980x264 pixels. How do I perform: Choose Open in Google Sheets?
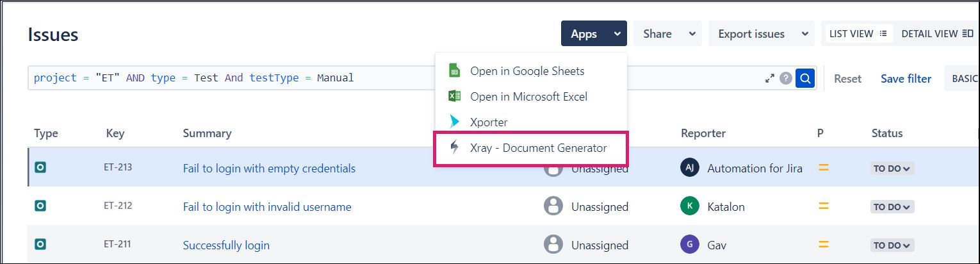(x=527, y=70)
